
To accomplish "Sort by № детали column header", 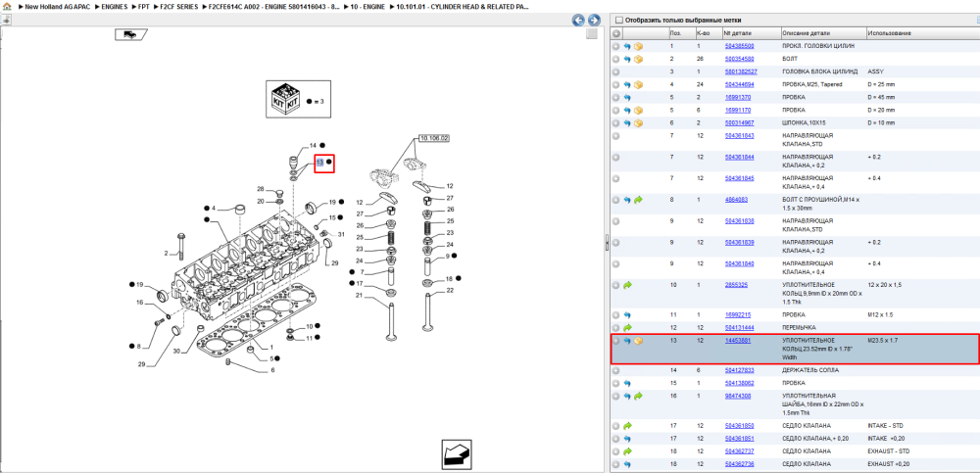I will (751, 33).
